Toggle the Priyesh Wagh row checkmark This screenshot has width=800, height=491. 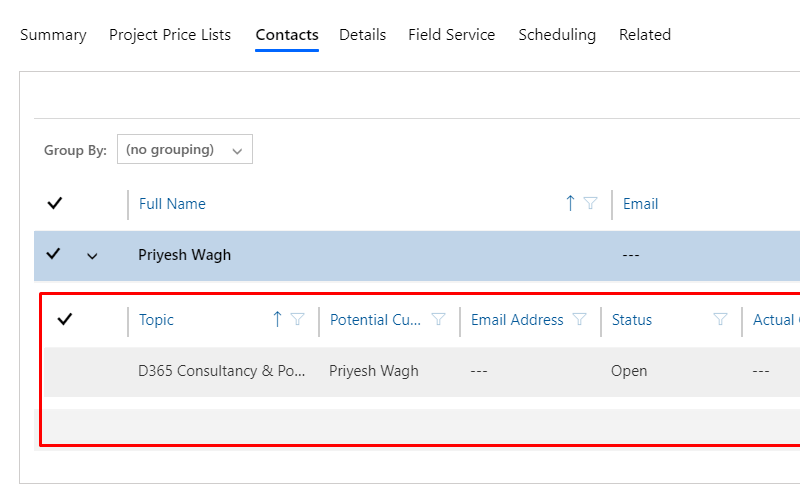[x=55, y=255]
